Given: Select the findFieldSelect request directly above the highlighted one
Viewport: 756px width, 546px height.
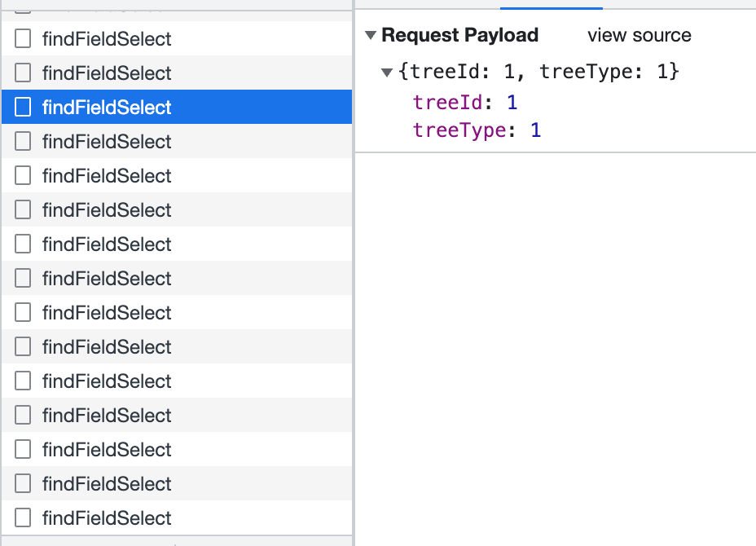Looking at the screenshot, I should point(107,73).
